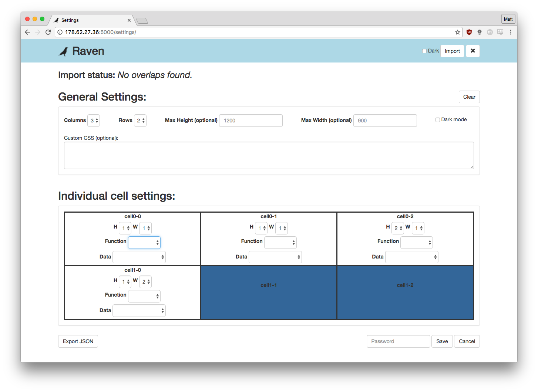
Task: Enable the Dark mode checkbox
Action: [438, 120]
